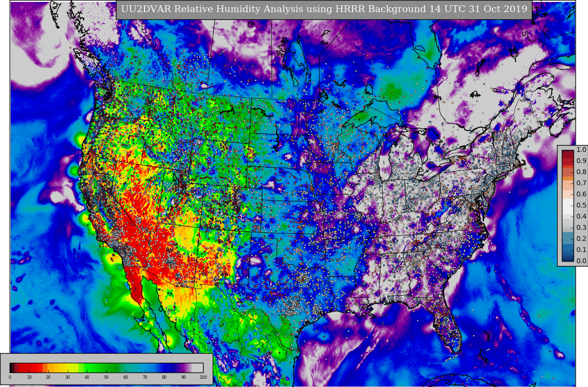Screen dimensions: 588x387
Task: Pick the dark navy bottom segment of right colorbar
Action: pyautogui.click(x=568, y=259)
